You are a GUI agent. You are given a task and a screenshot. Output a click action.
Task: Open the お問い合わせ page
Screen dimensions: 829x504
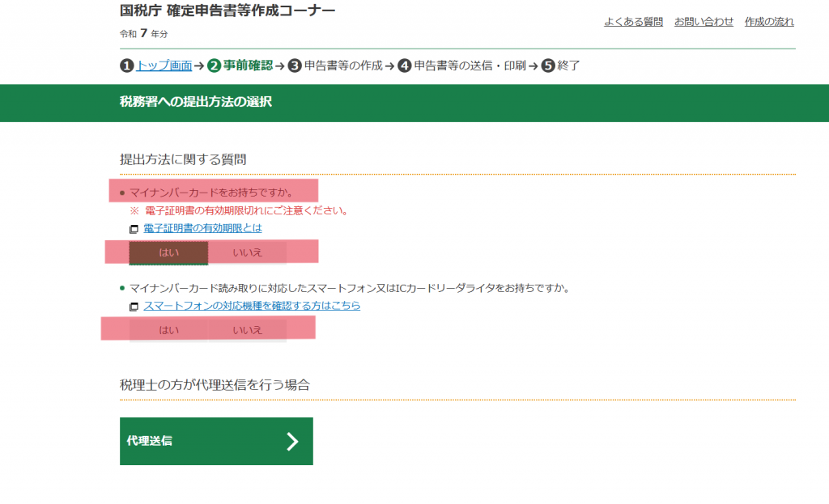click(704, 22)
